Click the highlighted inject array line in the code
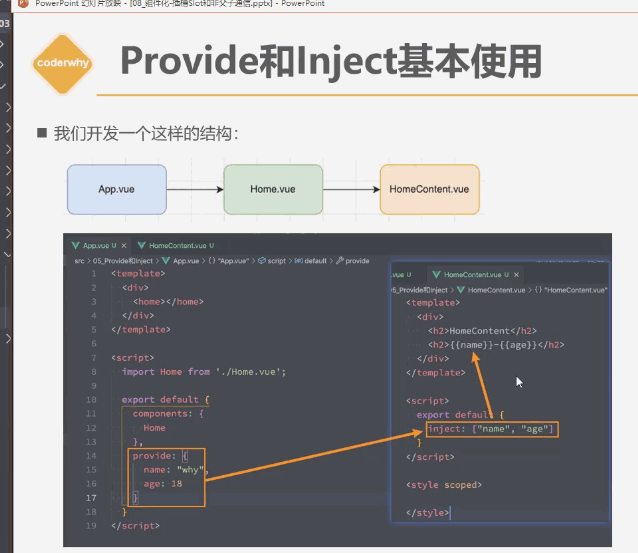 pos(490,429)
